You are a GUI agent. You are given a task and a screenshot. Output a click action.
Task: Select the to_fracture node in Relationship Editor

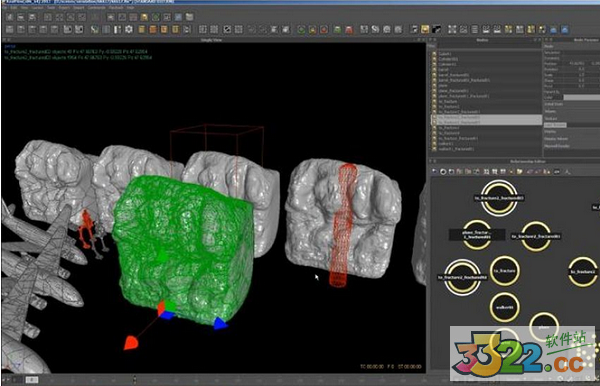504,271
